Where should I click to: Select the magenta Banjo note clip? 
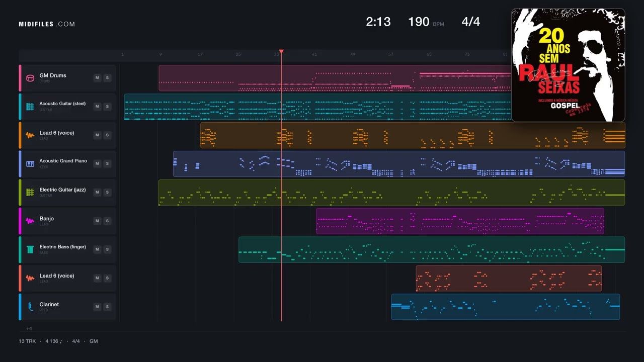tap(460, 221)
